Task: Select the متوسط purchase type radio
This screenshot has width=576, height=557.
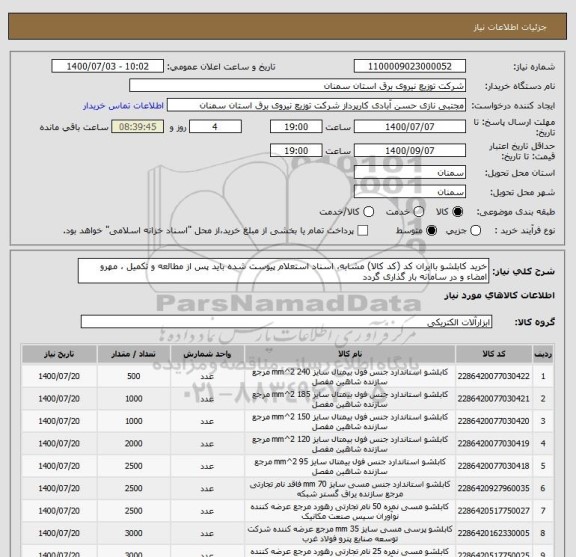Action: pos(431,231)
